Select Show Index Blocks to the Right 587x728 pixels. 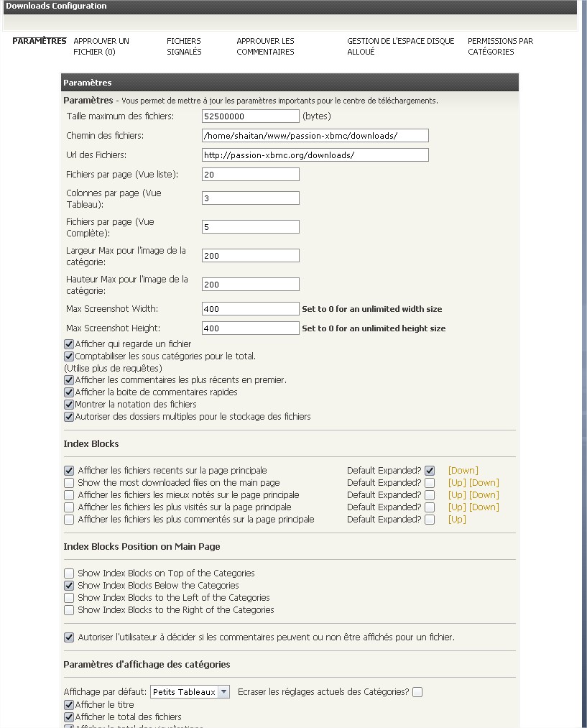69,610
